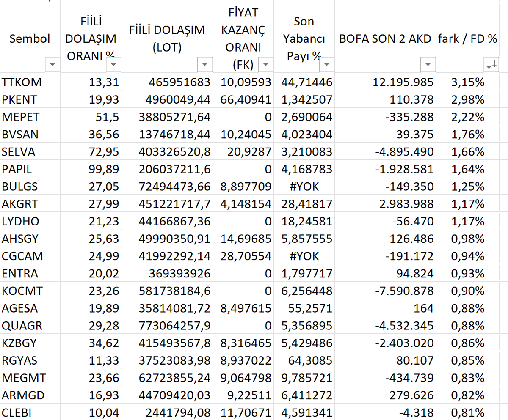
Task: Click the 2441794,08 lot value for CLEBI
Action: pyautogui.click(x=178, y=412)
